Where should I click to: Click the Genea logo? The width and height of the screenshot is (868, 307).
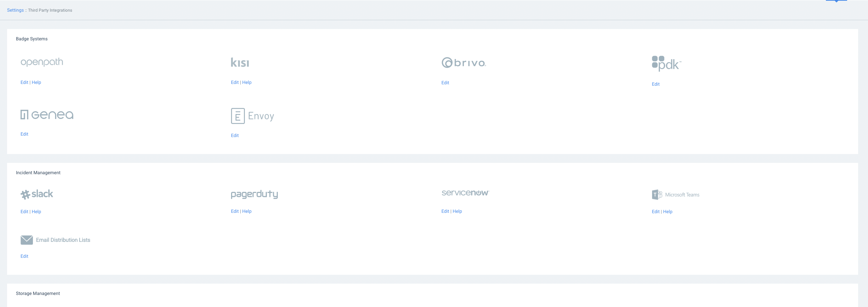[47, 115]
